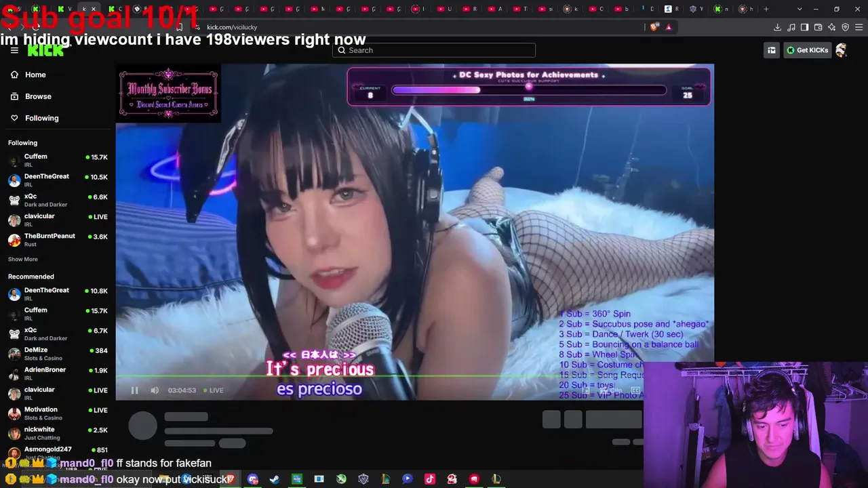
Task: Switch to the YouTube tab labeled 'A'
Action: click(x=494, y=9)
